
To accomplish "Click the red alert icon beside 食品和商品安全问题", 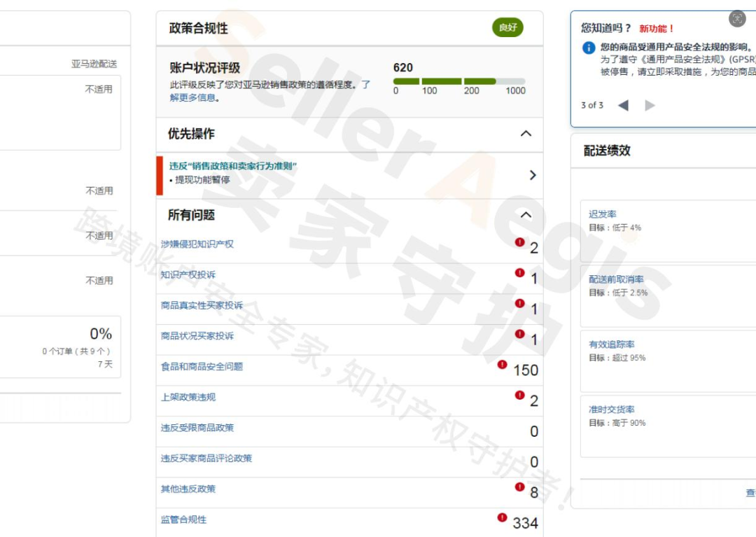I will pos(503,365).
